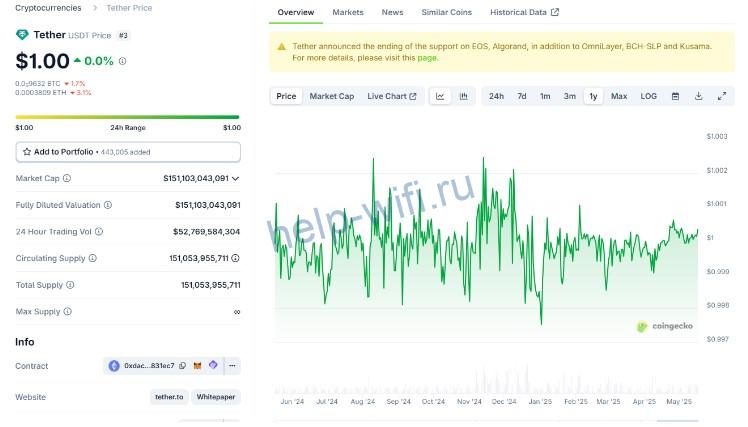Viewport: 748px width, 427px height.
Task: Select the Price chart toggle
Action: pos(286,96)
